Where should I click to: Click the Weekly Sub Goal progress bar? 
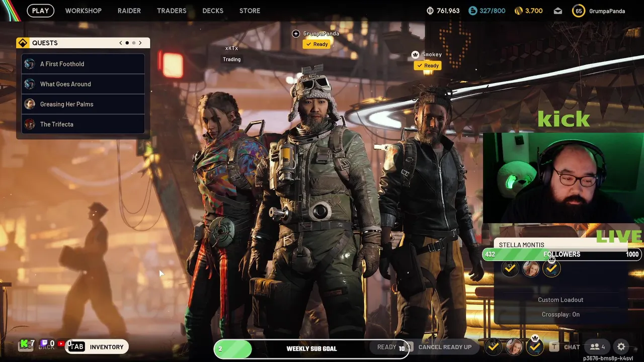311,348
